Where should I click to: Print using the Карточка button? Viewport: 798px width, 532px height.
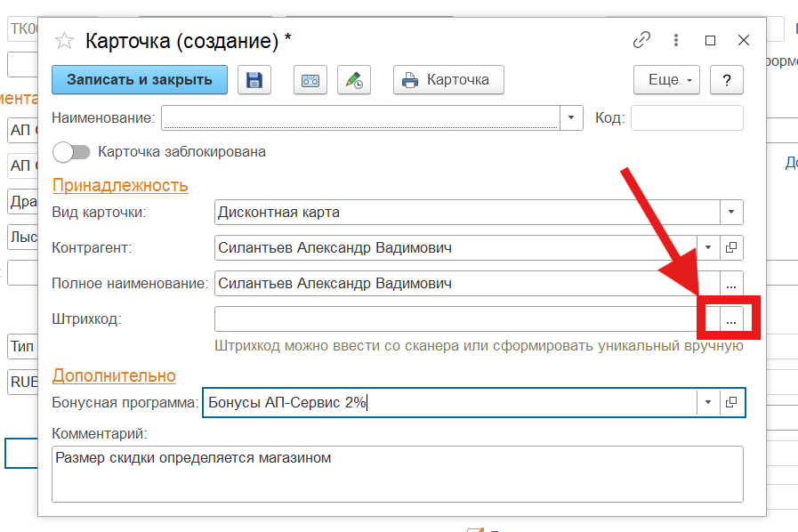[x=448, y=80]
